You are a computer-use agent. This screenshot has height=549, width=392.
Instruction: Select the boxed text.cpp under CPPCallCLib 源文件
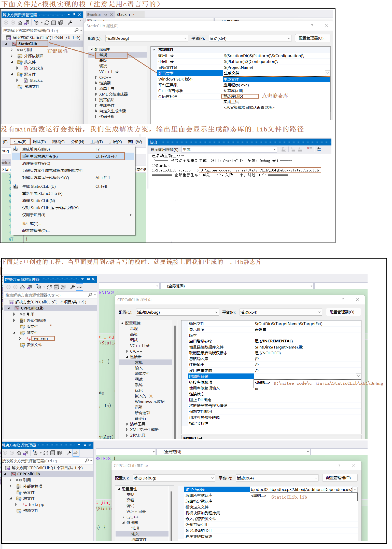43,339
